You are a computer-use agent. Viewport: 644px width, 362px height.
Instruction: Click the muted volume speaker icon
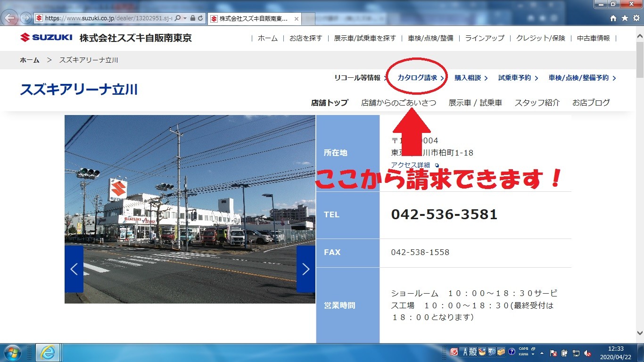point(587,353)
